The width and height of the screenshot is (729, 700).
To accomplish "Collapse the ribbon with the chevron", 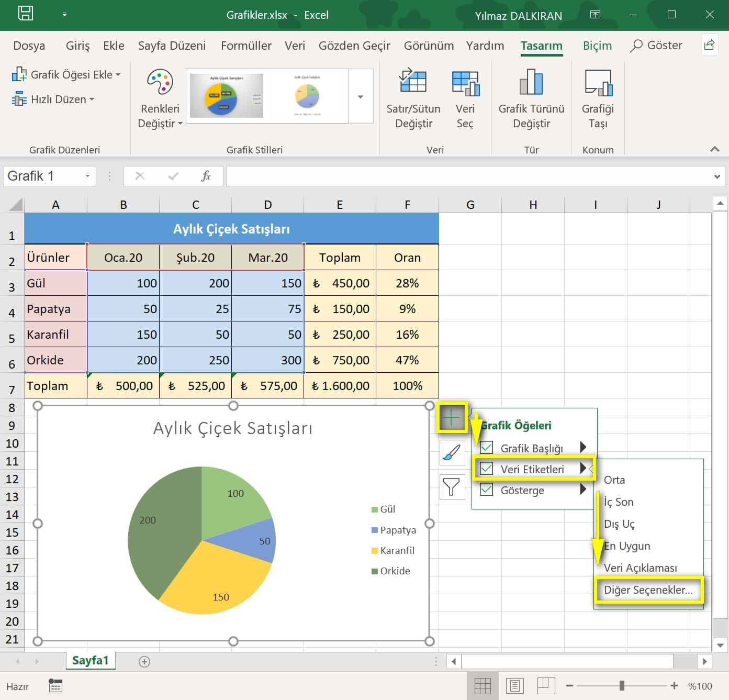I will [714, 149].
